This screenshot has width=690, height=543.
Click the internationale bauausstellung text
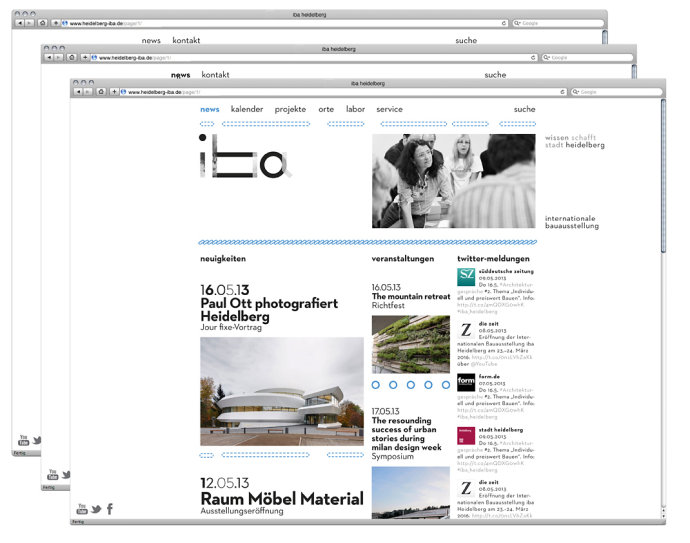click(572, 222)
